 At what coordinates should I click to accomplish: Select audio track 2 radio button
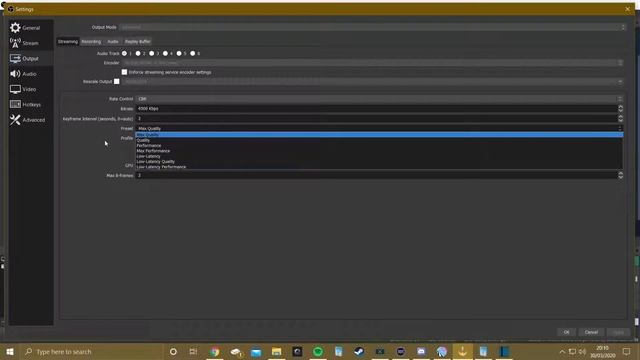138,53
